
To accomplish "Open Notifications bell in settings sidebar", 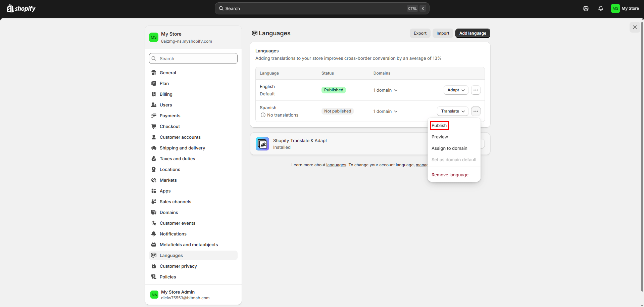I will 154,234.
